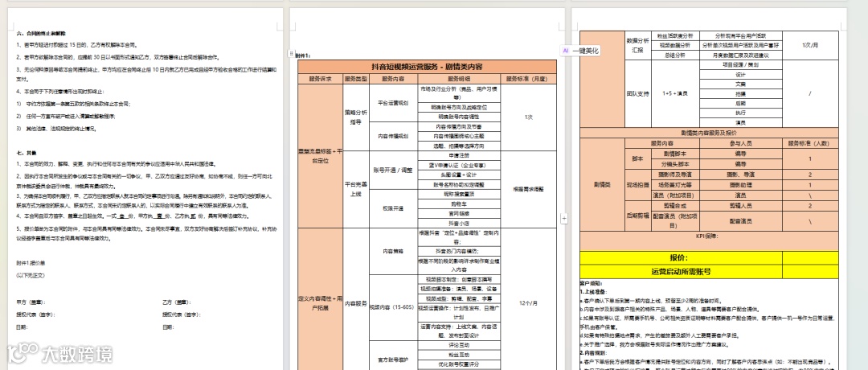Click the 执行 team role cell
The image size is (868, 370).
tap(740, 113)
